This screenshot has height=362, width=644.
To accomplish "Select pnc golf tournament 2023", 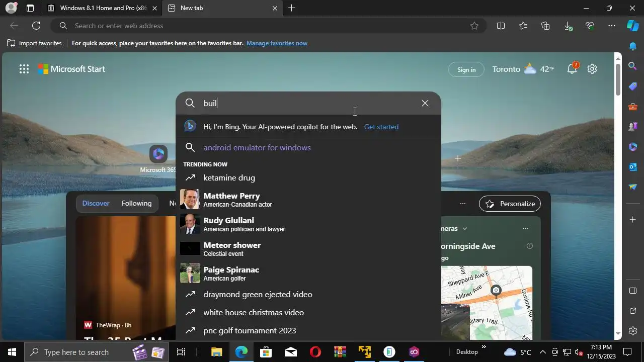I will tap(308, 330).
